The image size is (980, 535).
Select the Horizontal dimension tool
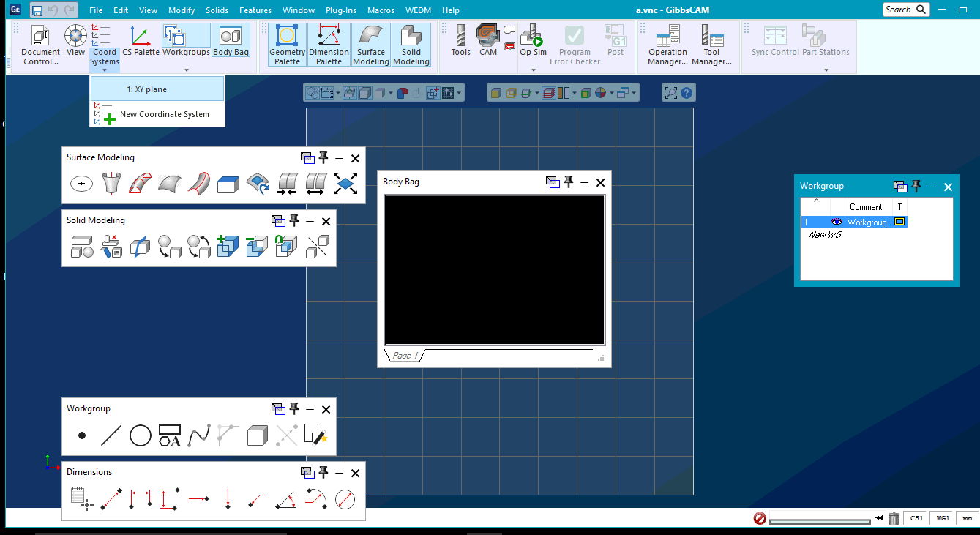[140, 499]
